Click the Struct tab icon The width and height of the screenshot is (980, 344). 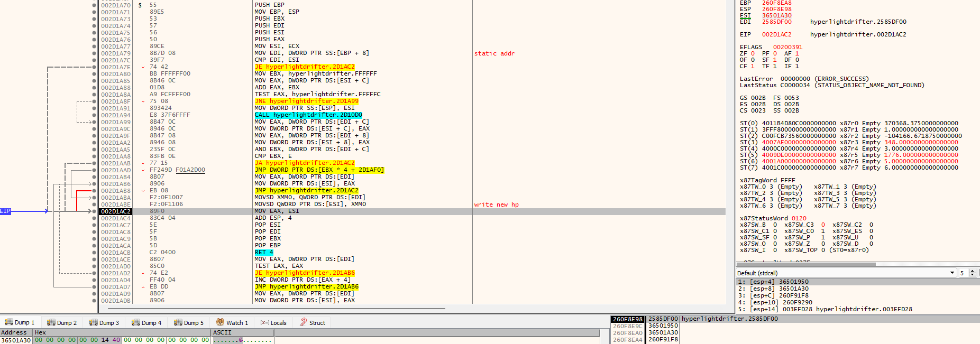click(304, 322)
